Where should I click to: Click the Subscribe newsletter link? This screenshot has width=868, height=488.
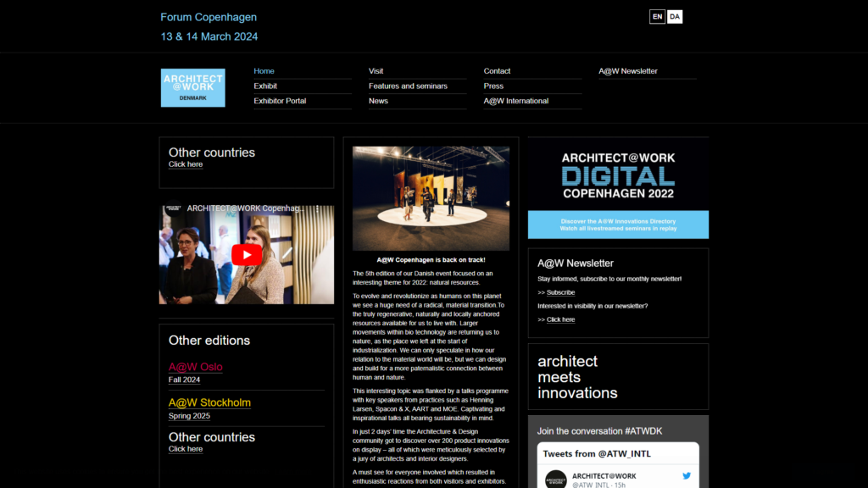pos(561,292)
